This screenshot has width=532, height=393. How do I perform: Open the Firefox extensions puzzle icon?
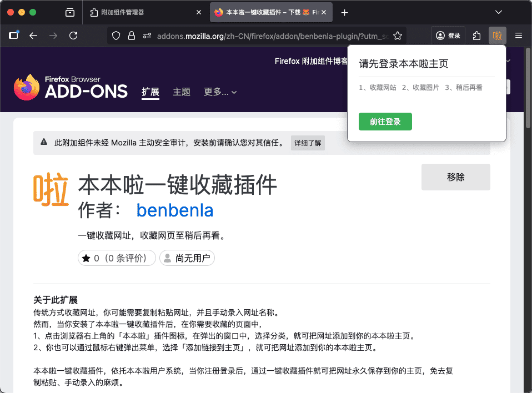[476, 36]
